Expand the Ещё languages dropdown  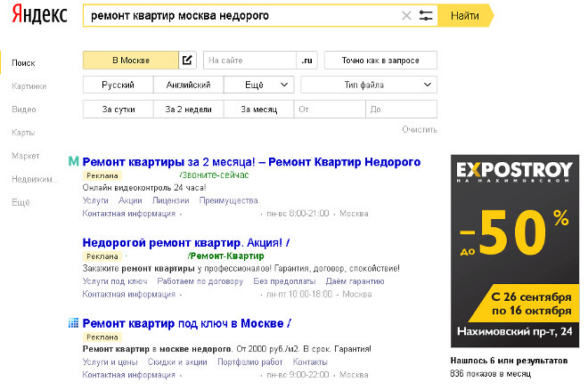(x=258, y=85)
